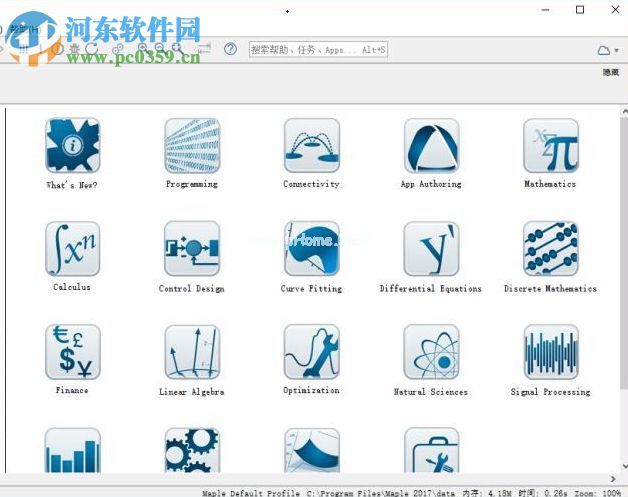Open the Discrete Mathematics abacus tile
The width and height of the screenshot is (628, 497).
(551, 249)
